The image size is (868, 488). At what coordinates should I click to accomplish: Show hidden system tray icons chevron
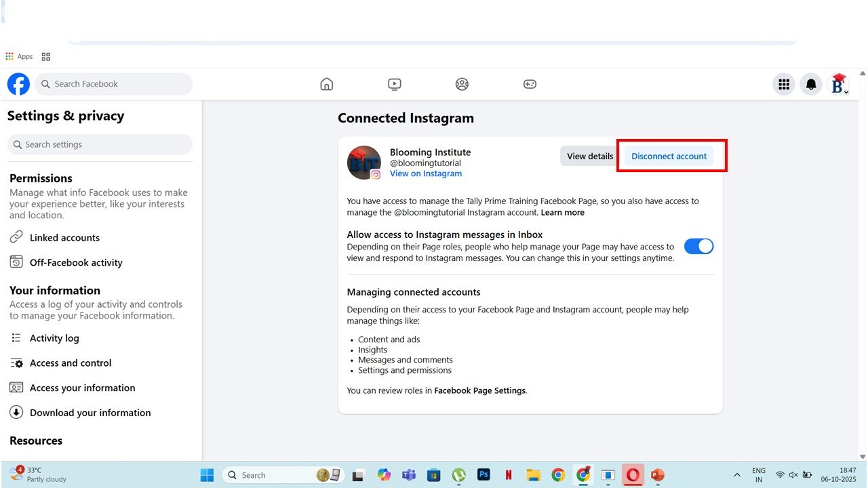[x=737, y=475]
